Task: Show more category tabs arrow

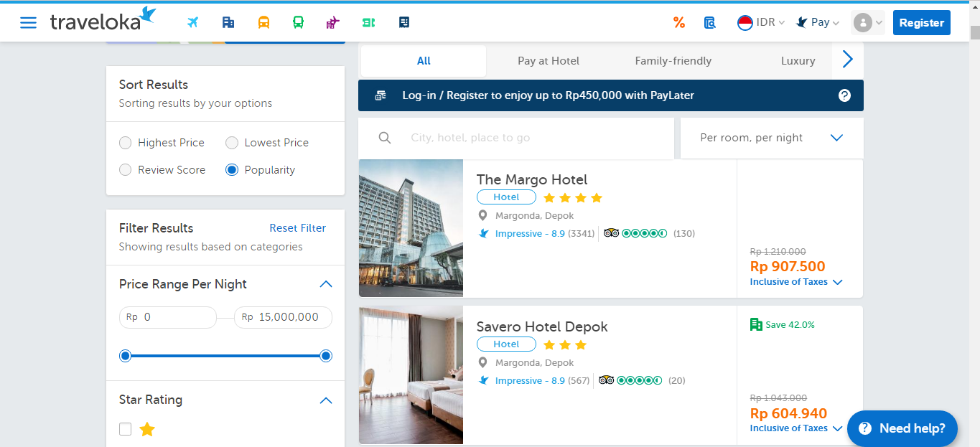Action: 848,60
